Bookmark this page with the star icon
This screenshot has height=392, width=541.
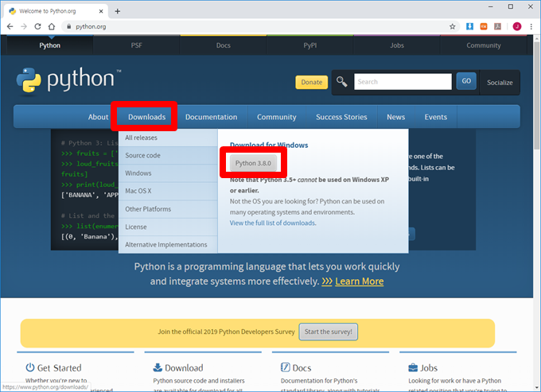(453, 26)
